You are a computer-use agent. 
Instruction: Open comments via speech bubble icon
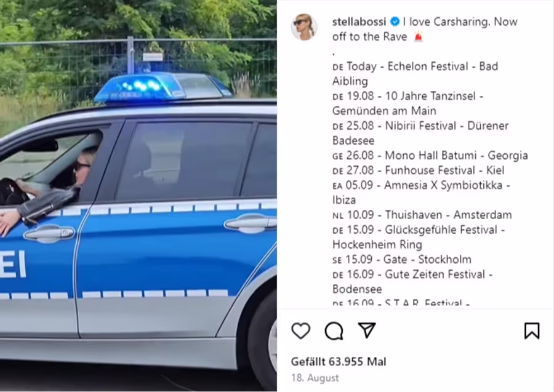(334, 331)
